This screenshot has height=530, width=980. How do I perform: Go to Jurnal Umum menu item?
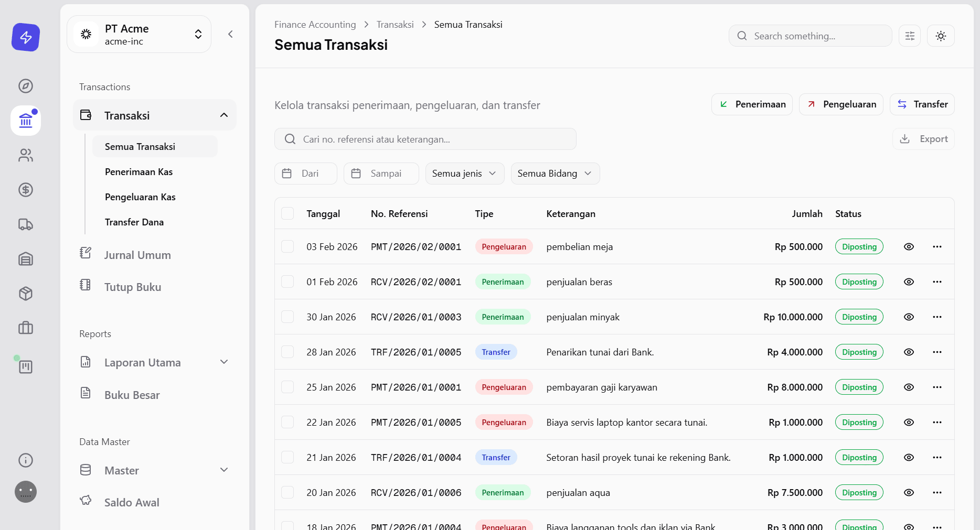[x=137, y=255]
